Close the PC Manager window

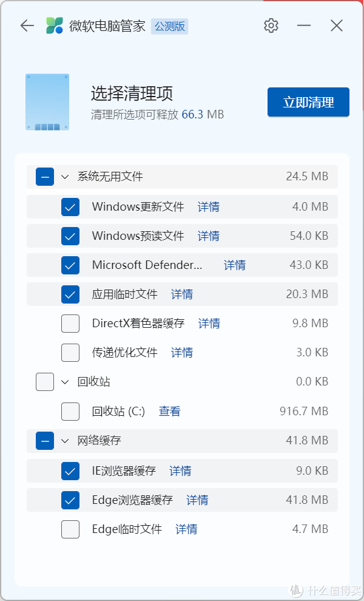coord(337,25)
